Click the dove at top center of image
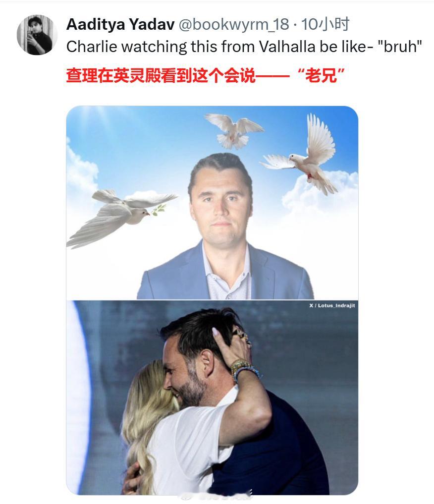The image size is (434, 504). pos(234,131)
